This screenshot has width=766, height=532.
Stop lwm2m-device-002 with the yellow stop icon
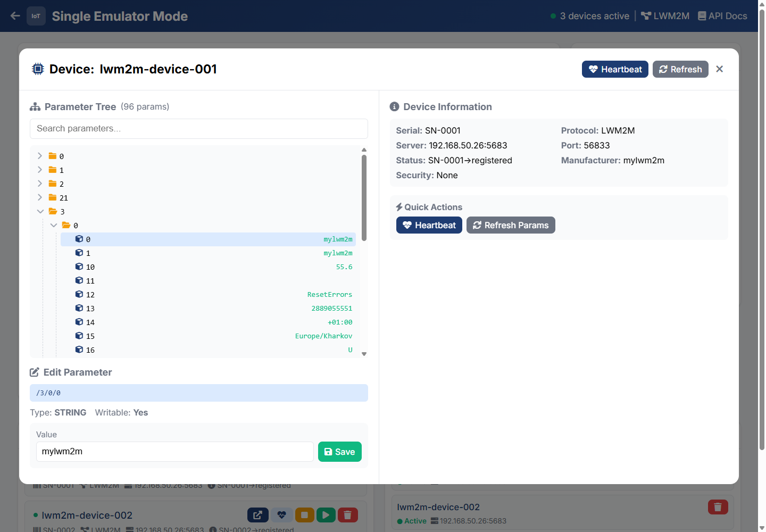point(305,515)
